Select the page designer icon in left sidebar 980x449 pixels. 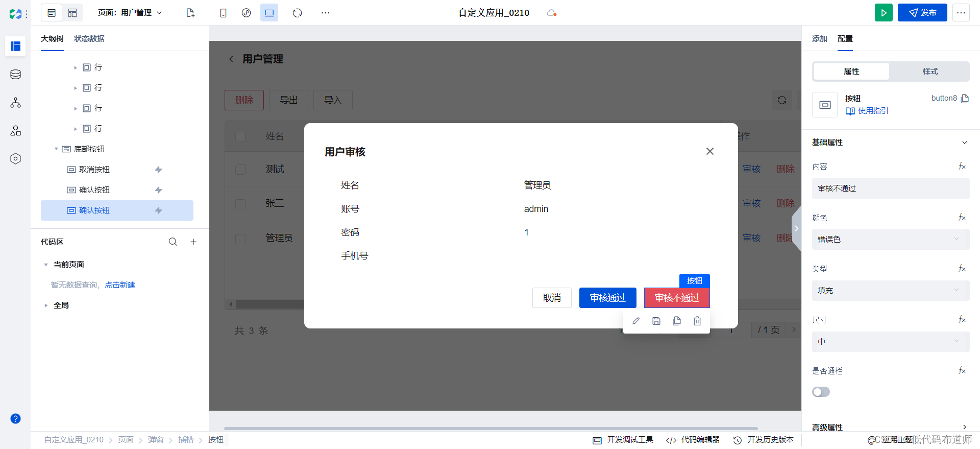[16, 46]
